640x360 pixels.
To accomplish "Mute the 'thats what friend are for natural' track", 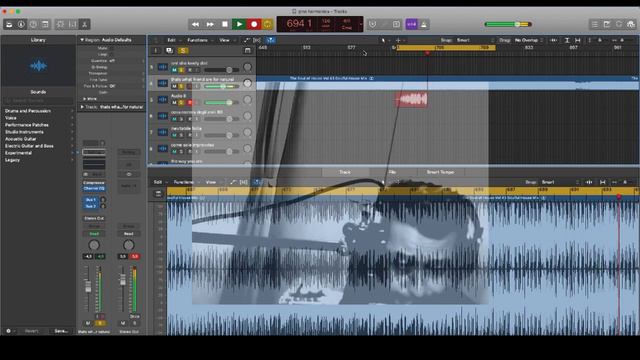I will (x=174, y=86).
